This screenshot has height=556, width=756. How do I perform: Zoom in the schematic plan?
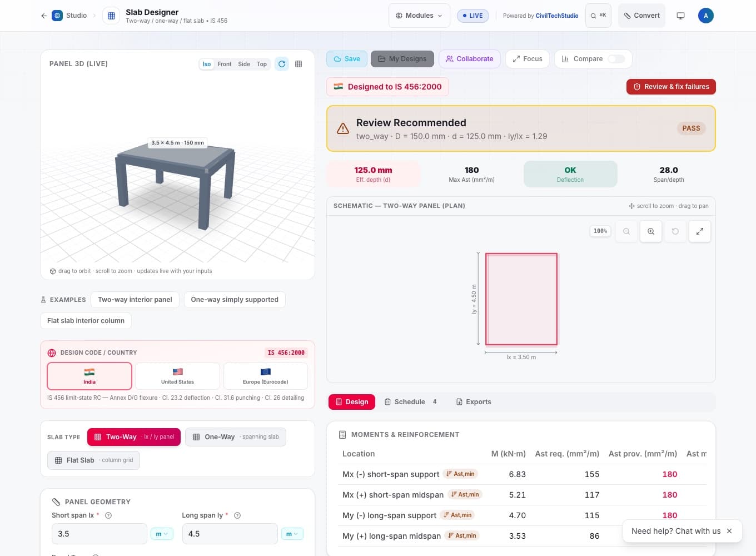[x=651, y=231]
